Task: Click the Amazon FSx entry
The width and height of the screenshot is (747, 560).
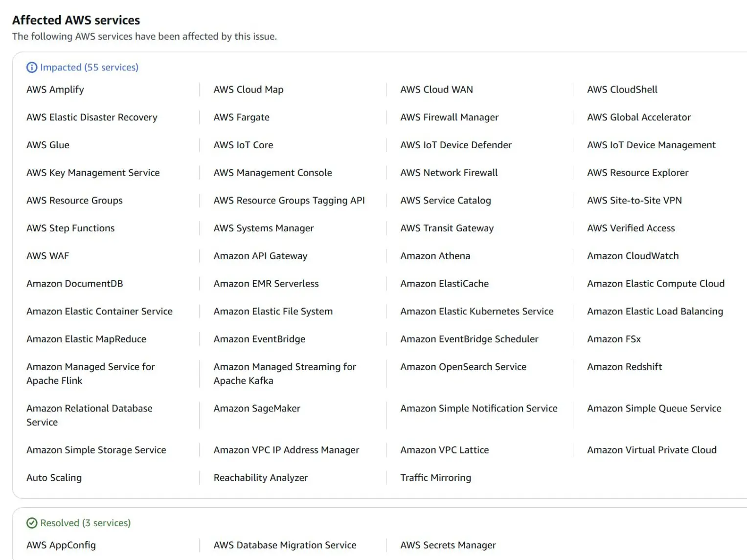Action: pos(614,339)
